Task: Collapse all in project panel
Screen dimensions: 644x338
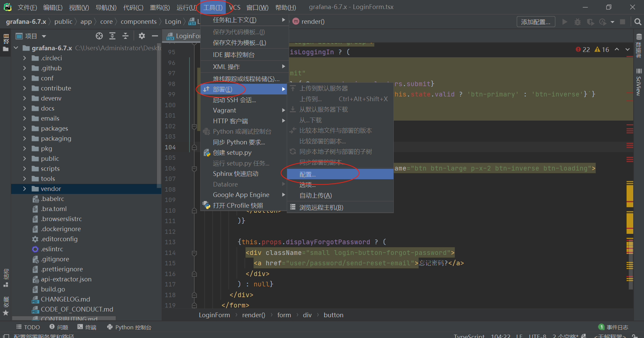Action: click(x=125, y=36)
